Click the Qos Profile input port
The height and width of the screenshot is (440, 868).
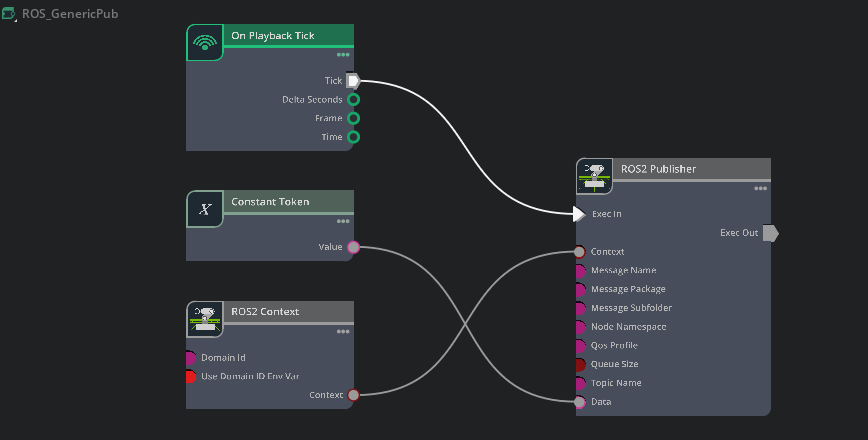click(580, 346)
